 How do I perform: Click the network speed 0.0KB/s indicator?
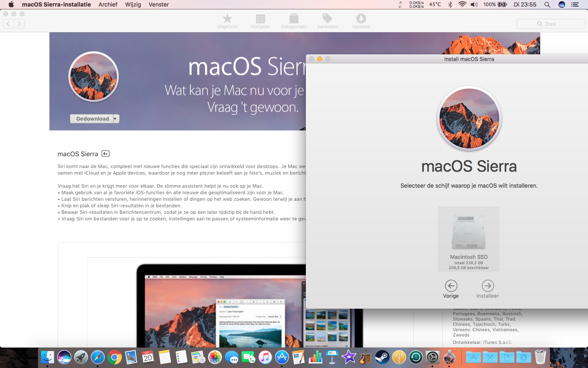tap(416, 4)
